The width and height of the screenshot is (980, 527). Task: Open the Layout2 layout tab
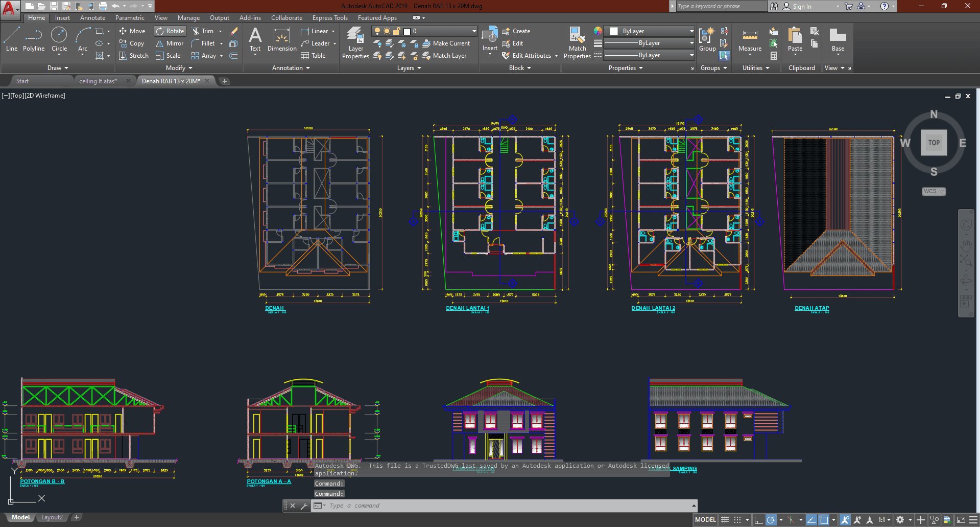pyautogui.click(x=52, y=517)
